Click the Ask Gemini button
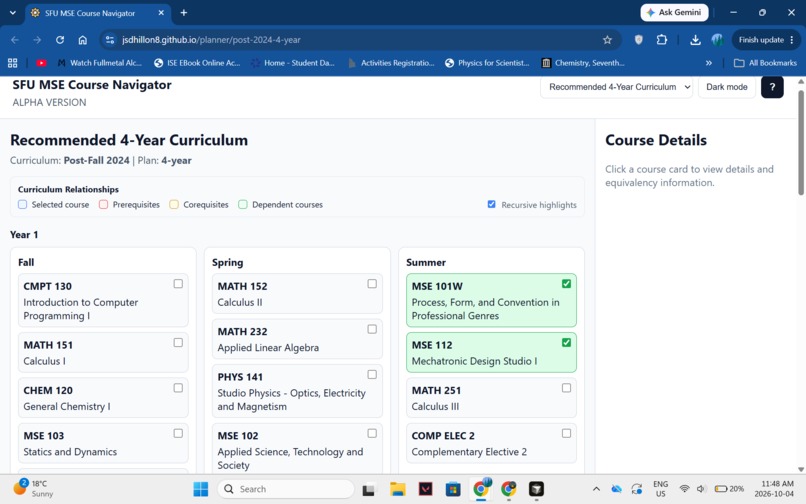 coord(674,12)
